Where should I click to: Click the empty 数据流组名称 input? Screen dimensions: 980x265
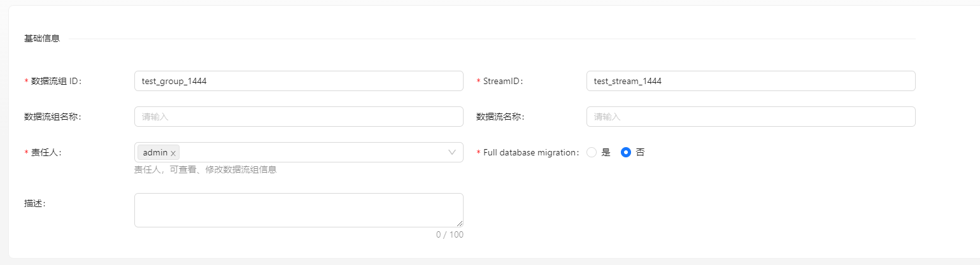pos(298,117)
